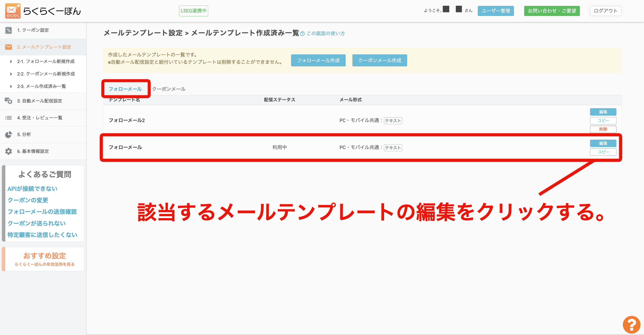The width and height of the screenshot is (644, 335).
Task: Open the この画面の使い方 link
Action: (x=325, y=34)
